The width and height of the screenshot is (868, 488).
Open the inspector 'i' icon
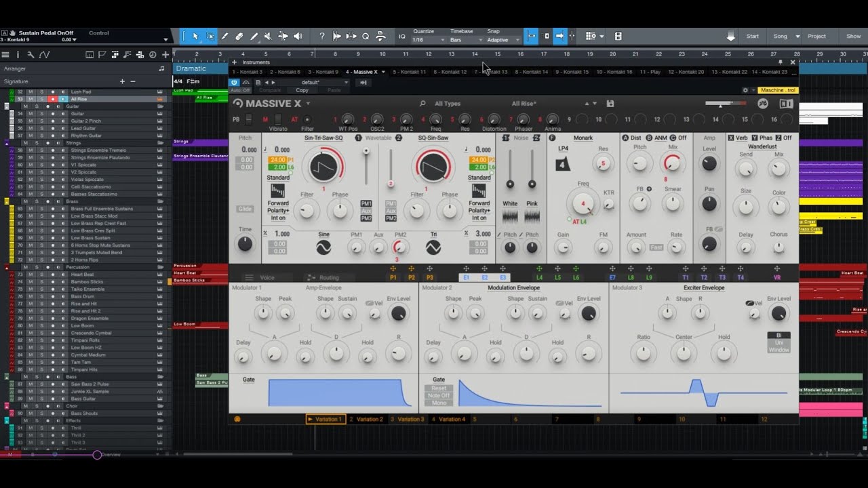(x=18, y=55)
